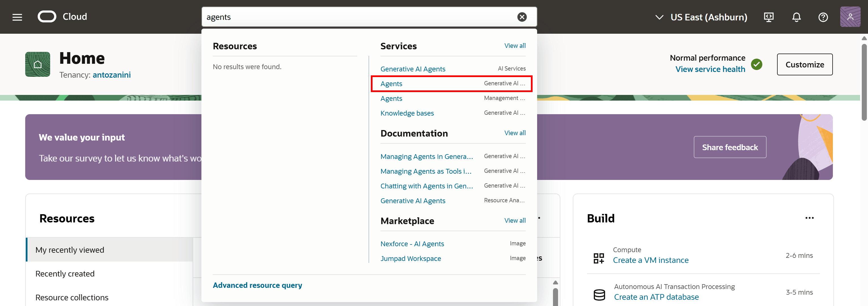Open the help question mark icon

[823, 17]
